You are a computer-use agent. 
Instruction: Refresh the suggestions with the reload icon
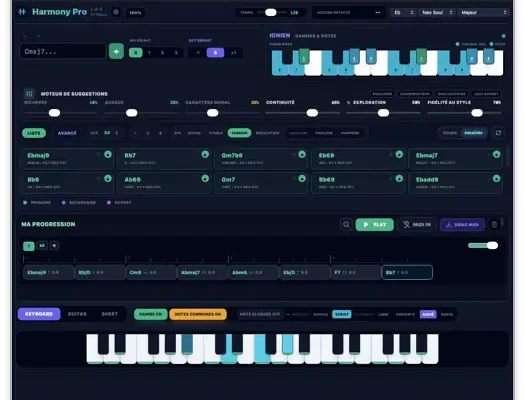498,133
